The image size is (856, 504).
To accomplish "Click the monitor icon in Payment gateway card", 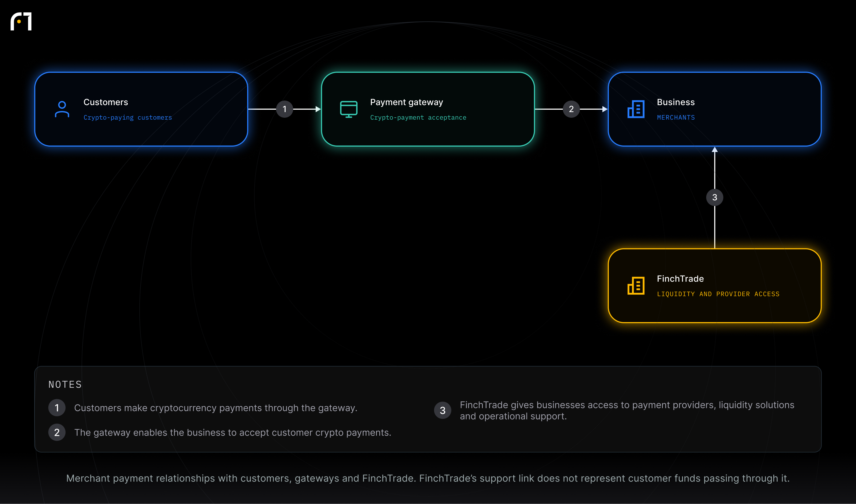I will tap(349, 109).
